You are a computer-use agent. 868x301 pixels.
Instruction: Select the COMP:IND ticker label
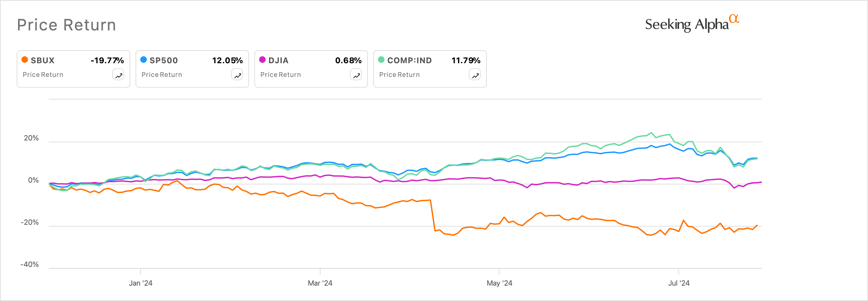pos(409,61)
